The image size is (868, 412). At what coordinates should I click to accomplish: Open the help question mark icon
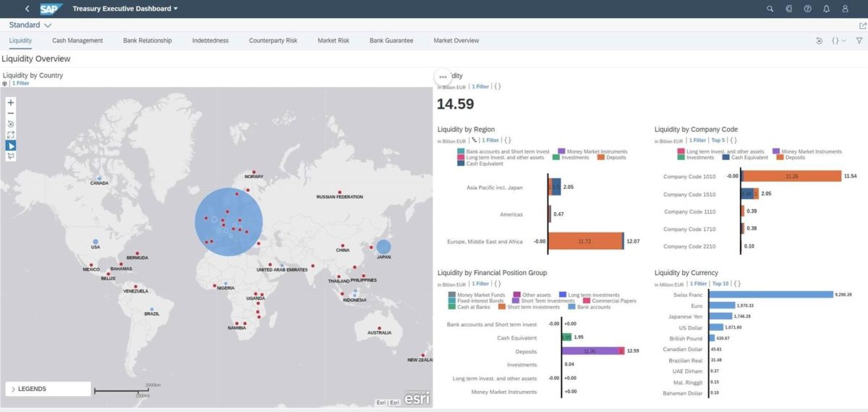(807, 9)
